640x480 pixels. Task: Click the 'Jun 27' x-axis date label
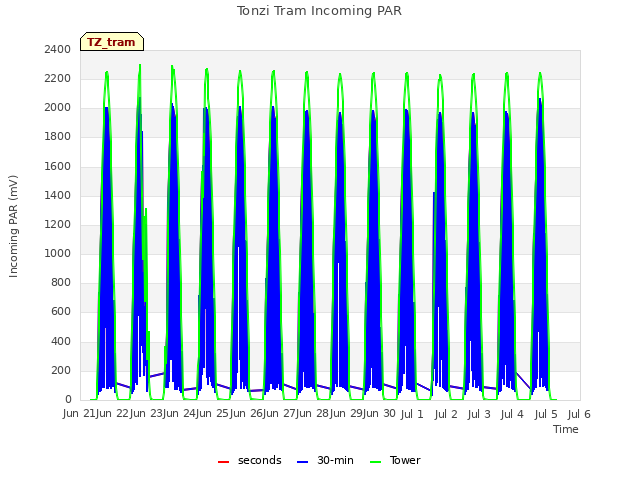280,414
